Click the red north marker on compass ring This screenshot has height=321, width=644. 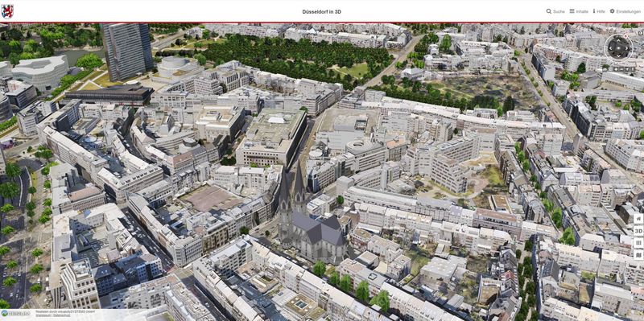click(x=625, y=36)
